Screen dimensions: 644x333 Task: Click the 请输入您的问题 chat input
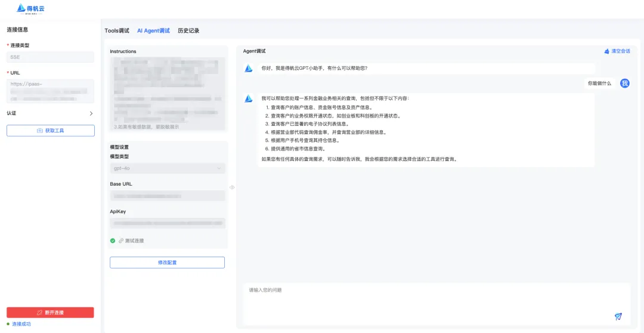(436, 303)
